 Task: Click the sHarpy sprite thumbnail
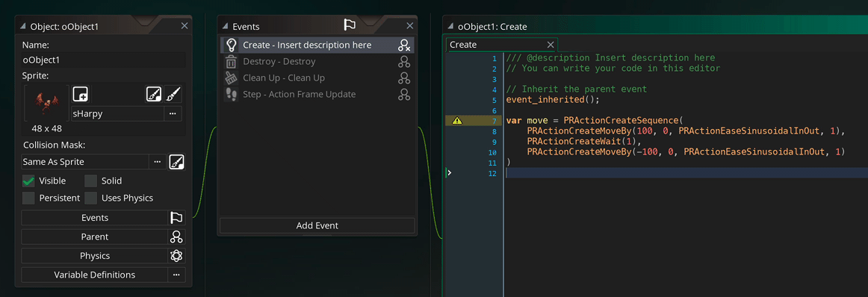click(x=46, y=103)
